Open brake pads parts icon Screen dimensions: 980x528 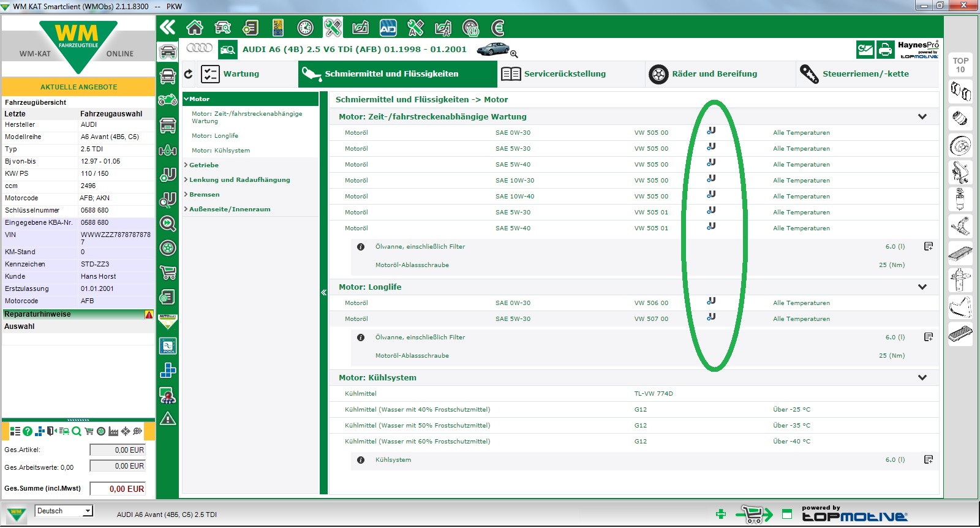click(960, 92)
